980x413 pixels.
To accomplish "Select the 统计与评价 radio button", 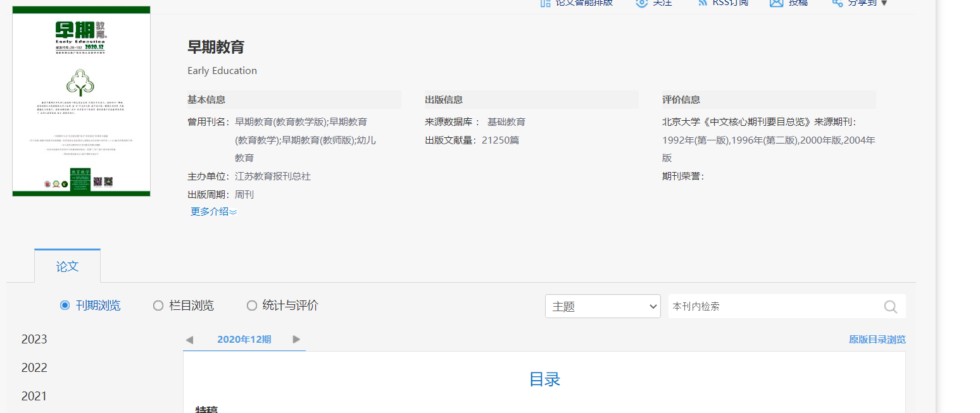I will tap(252, 305).
